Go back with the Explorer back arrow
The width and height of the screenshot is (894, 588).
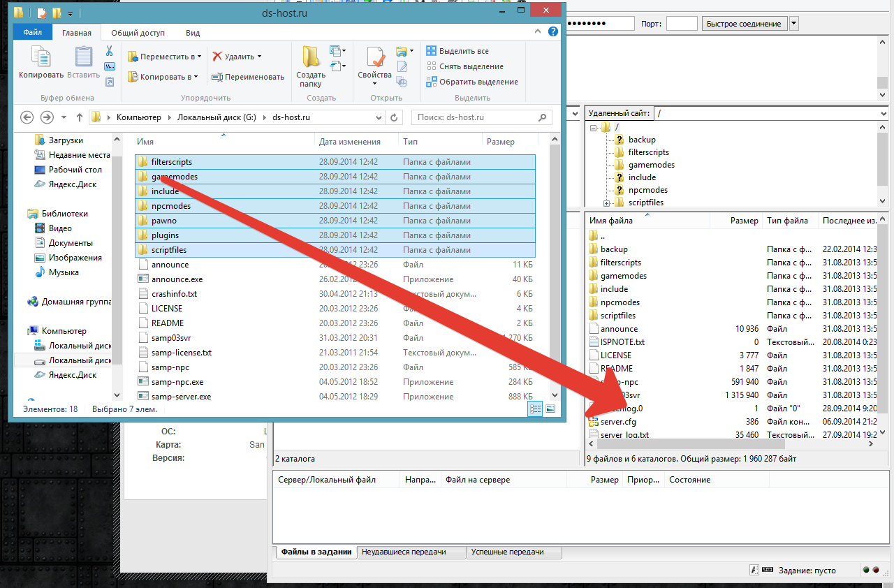coord(27,117)
